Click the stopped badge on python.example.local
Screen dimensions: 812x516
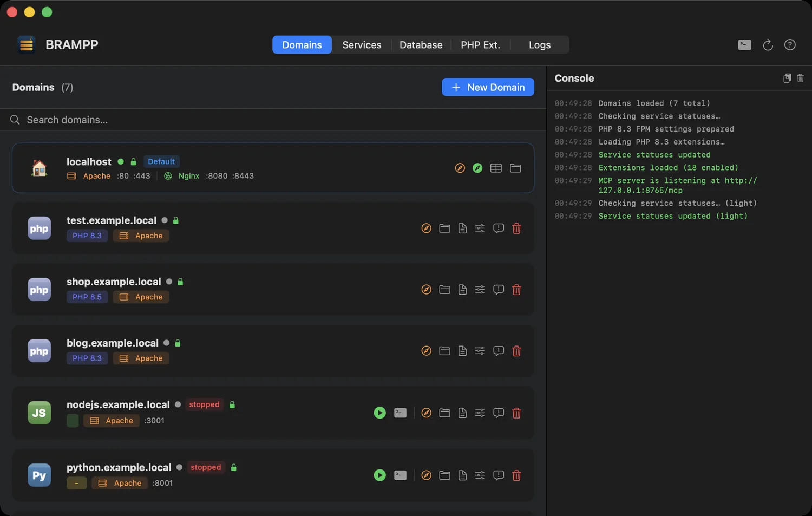pos(206,467)
